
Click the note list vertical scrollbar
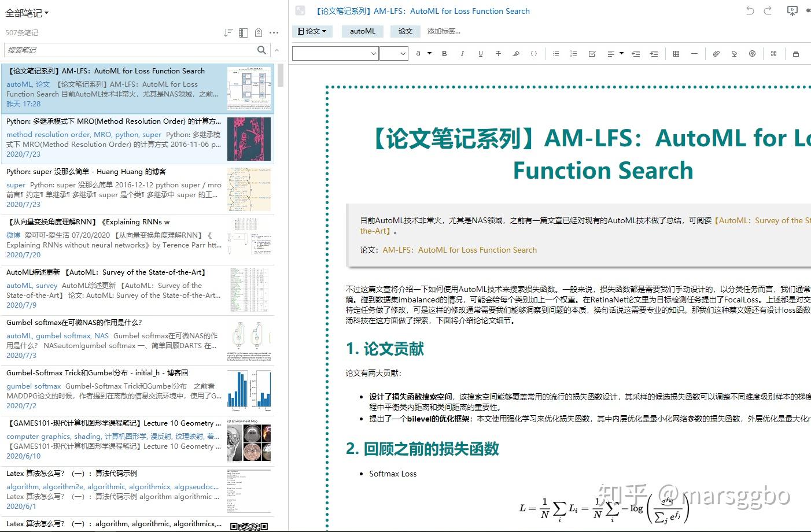281,75
